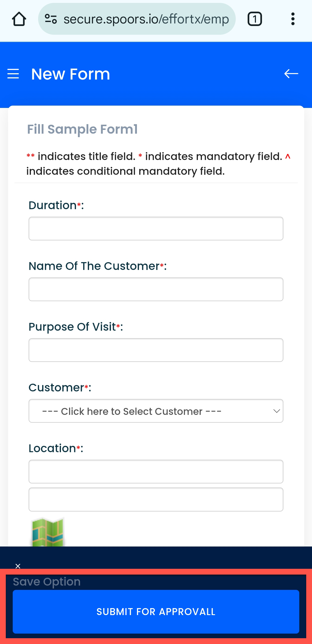Open the tab switcher showing 1 tab
This screenshot has width=312, height=644.
tap(255, 19)
